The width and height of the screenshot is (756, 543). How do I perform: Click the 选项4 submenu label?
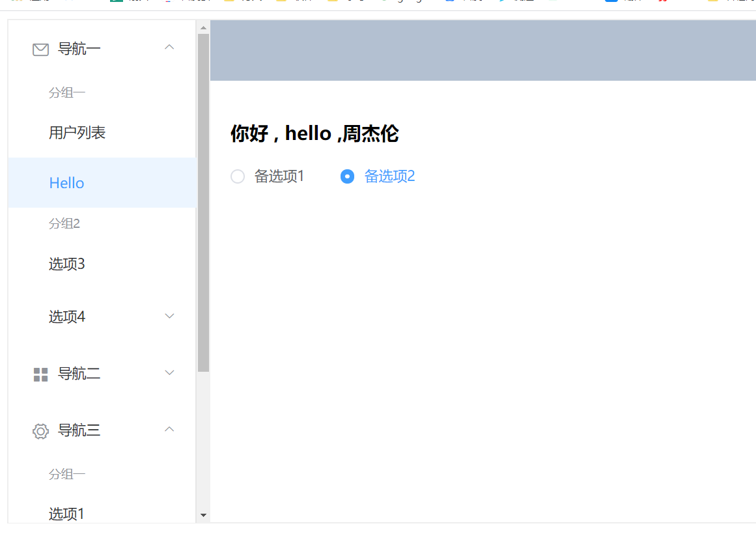coord(67,317)
